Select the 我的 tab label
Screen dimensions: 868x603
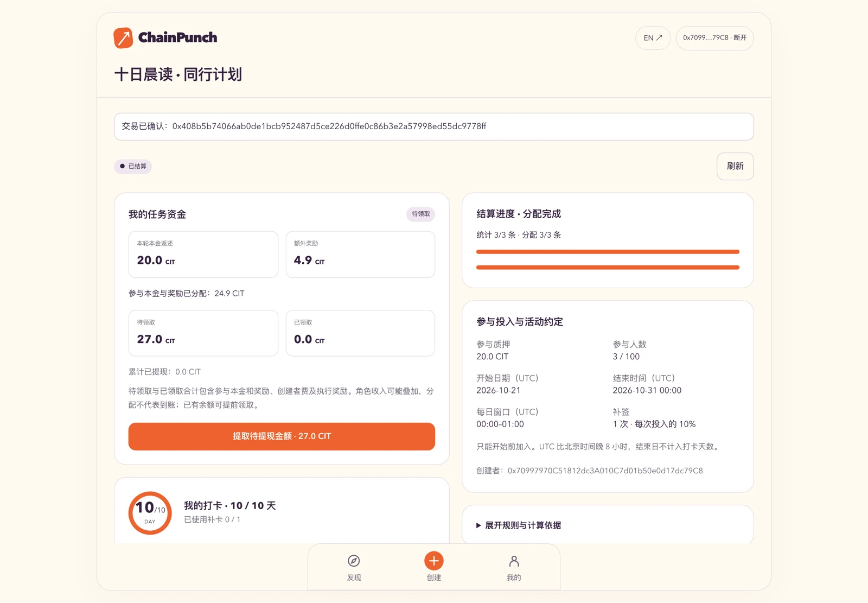tap(514, 577)
